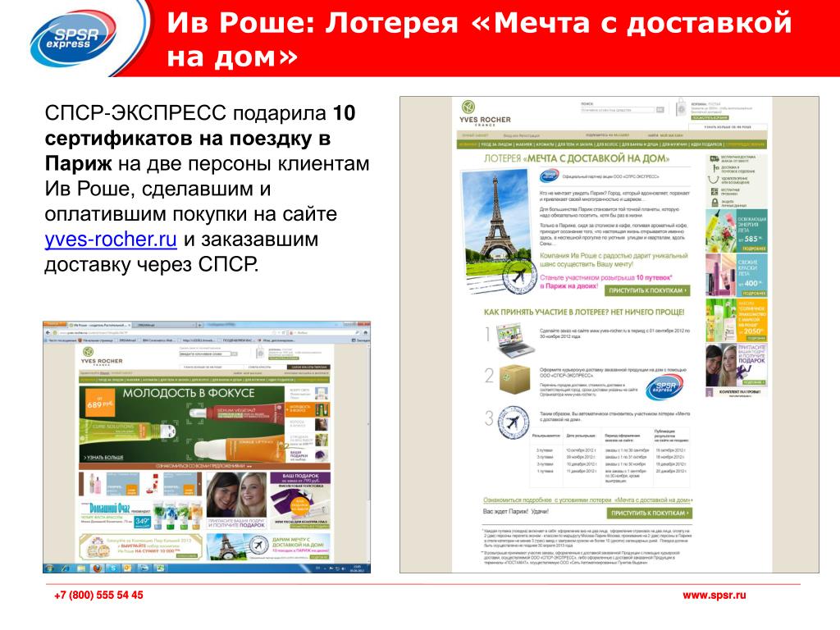840x630 pixels.
Task: Click the Skype icon in small screenshot taskbar
Action: coord(113,568)
